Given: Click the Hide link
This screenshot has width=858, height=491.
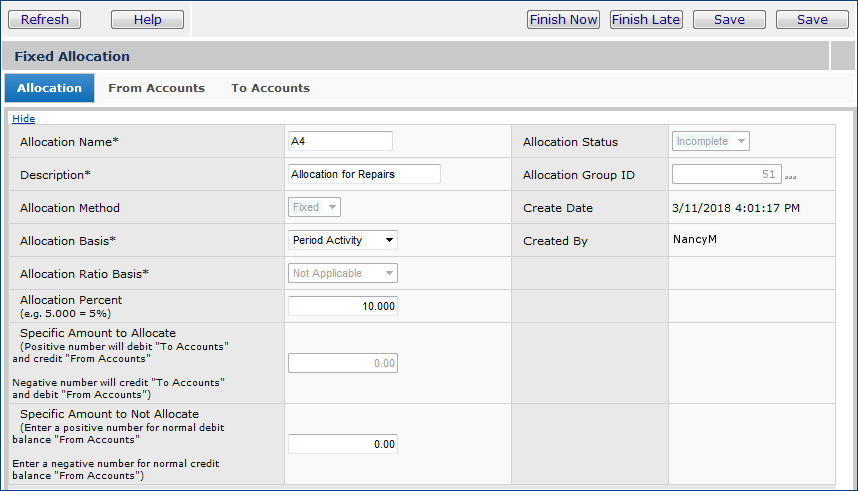Looking at the screenshot, I should 23,118.
